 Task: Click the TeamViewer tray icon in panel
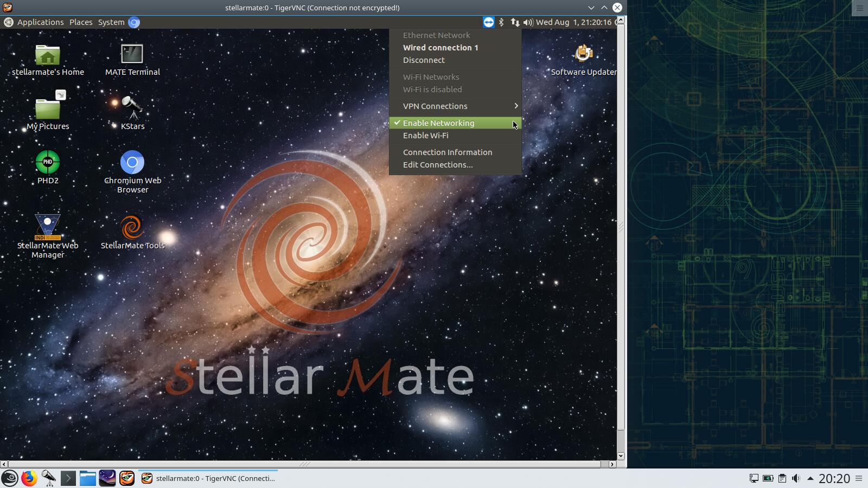pyautogui.click(x=488, y=22)
